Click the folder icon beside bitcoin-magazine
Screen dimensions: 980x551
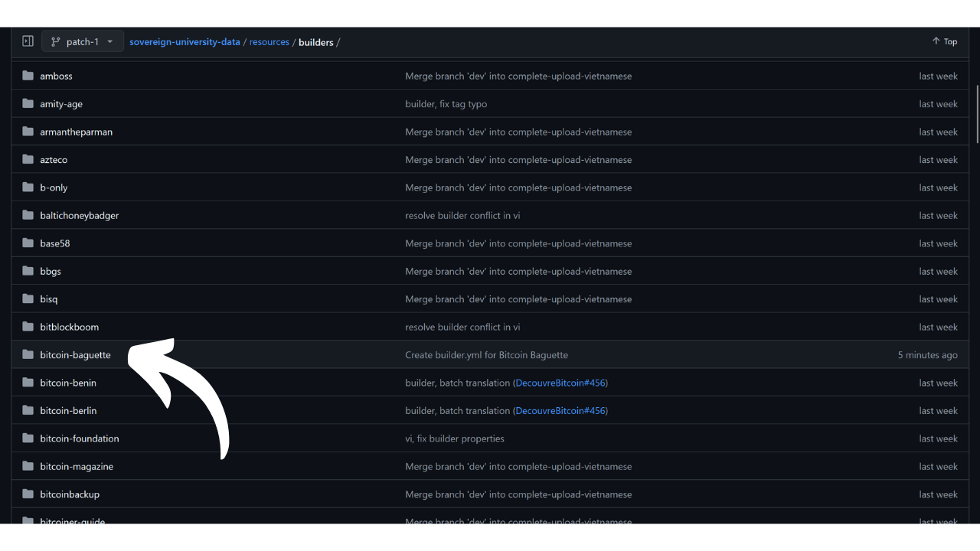click(x=28, y=466)
